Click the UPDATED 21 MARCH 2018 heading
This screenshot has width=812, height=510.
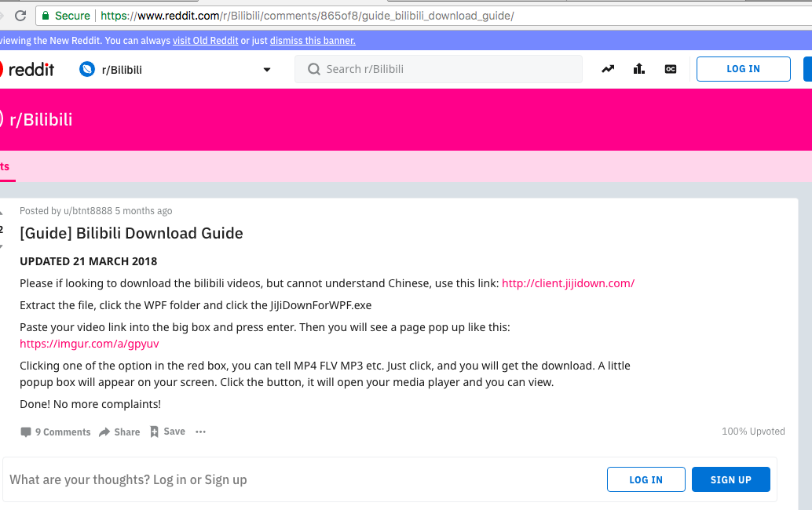[x=89, y=261]
